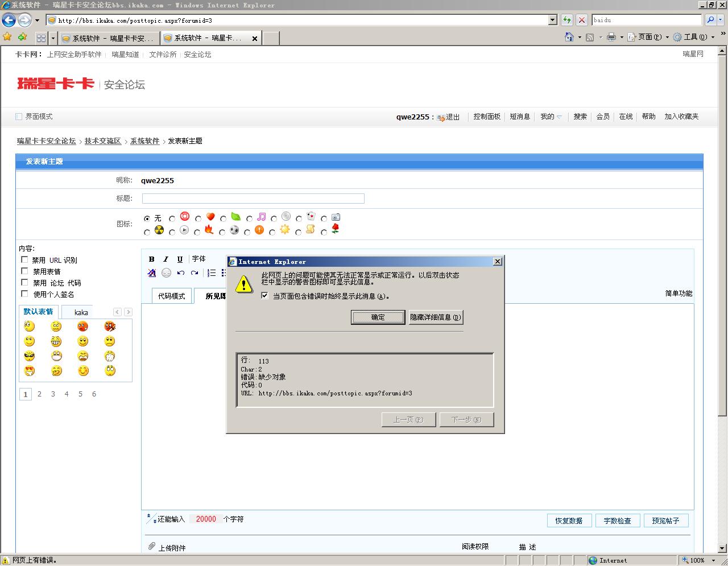Change the 100% zoom level in status bar
The height and width of the screenshot is (566, 728).
[x=699, y=560]
